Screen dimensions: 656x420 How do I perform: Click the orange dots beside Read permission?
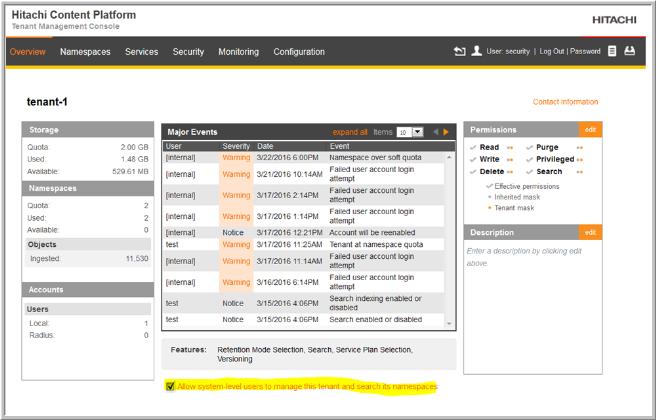coord(510,148)
